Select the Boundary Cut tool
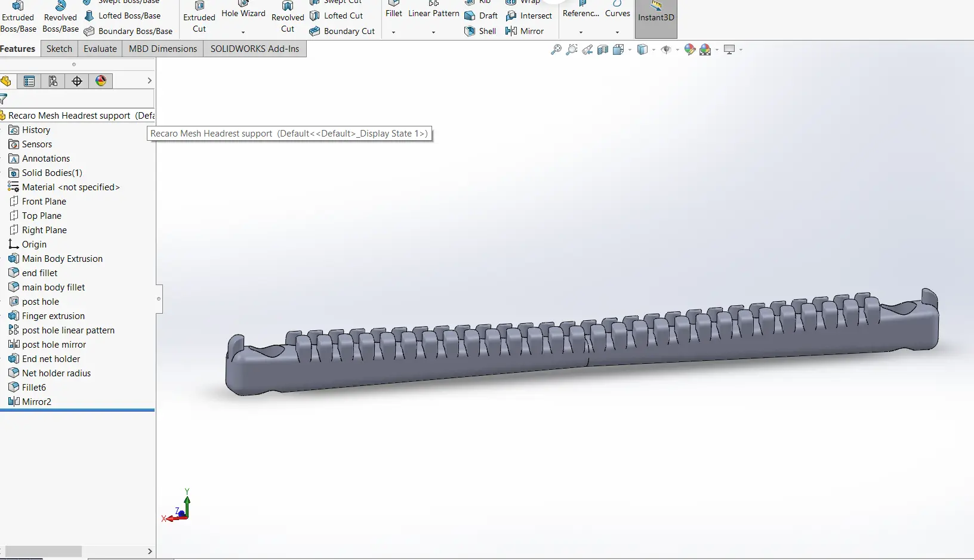Screen dimensions: 974x560 (342, 31)
